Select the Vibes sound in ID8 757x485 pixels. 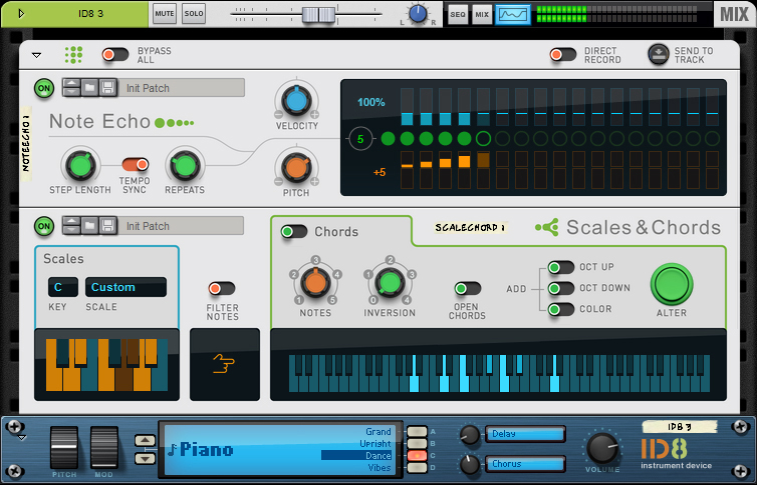pyautogui.click(x=377, y=467)
